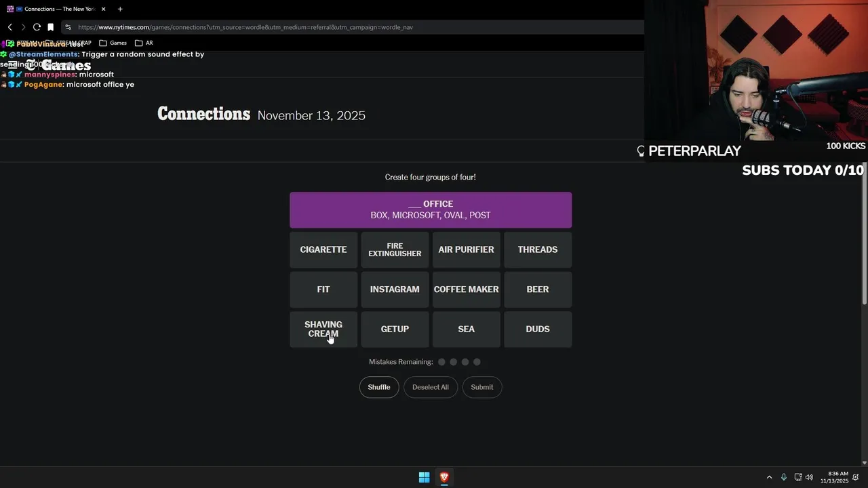868x488 pixels.
Task: Click the solved purple OFFICE group banner
Action: point(431,209)
